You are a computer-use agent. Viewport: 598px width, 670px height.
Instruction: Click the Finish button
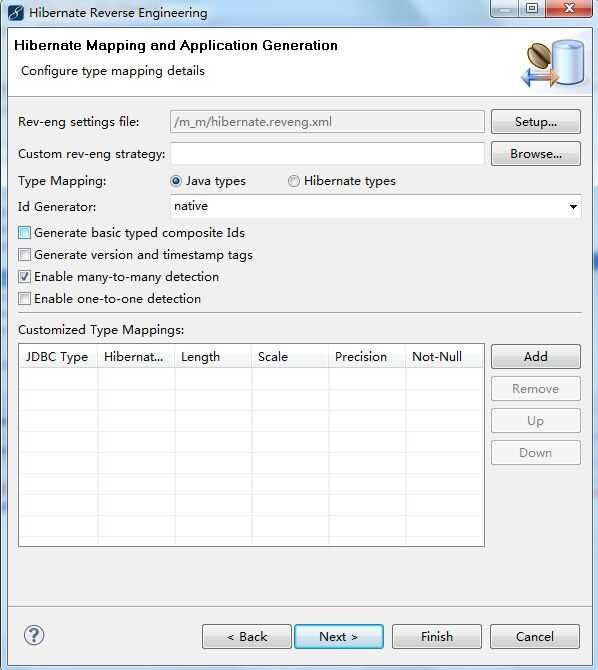pyautogui.click(x=436, y=637)
